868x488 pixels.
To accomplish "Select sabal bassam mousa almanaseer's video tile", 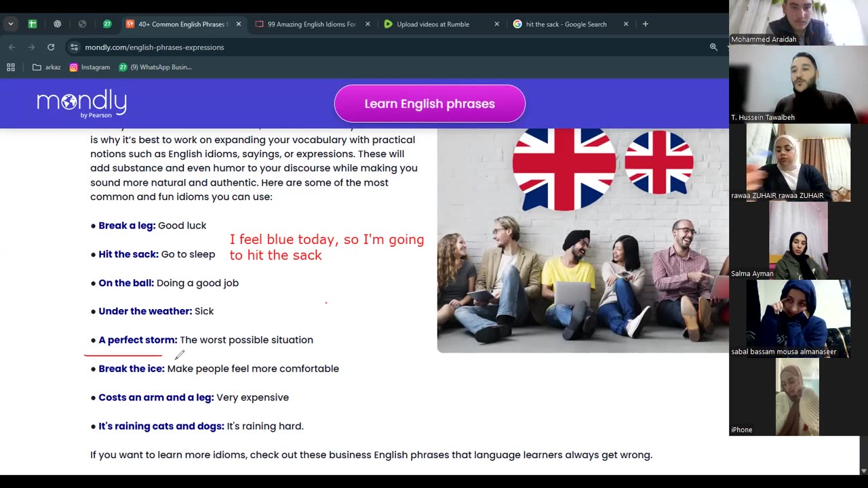I will 798,319.
